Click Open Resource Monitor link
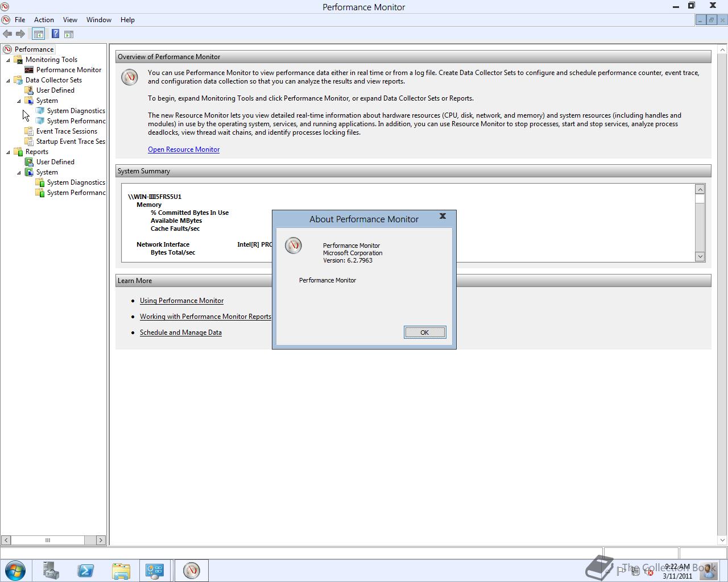This screenshot has height=582, width=728. coord(184,149)
